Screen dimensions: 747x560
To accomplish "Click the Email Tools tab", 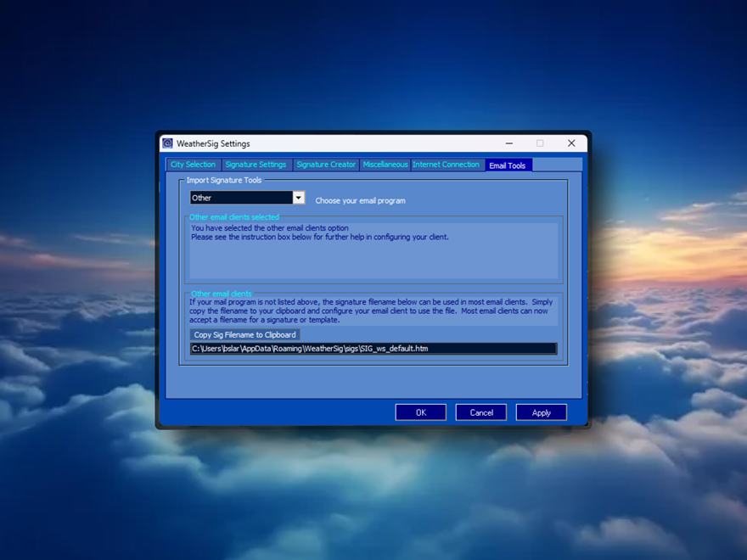I will (x=508, y=165).
